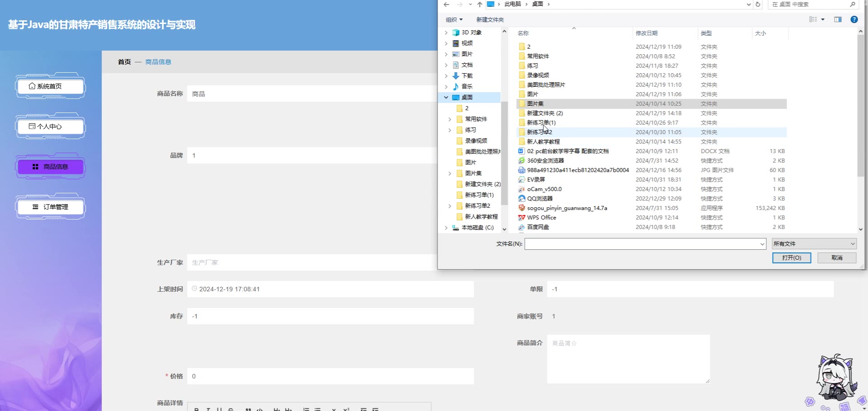Go to 系统首页 in the sidebar

51,86
